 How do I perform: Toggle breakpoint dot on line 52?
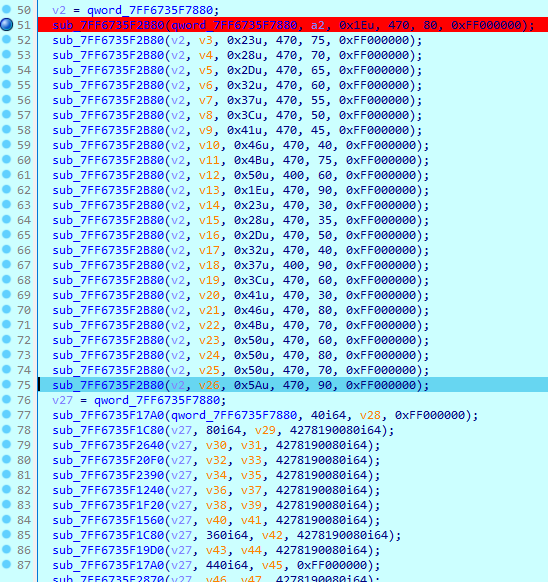click(x=6, y=39)
